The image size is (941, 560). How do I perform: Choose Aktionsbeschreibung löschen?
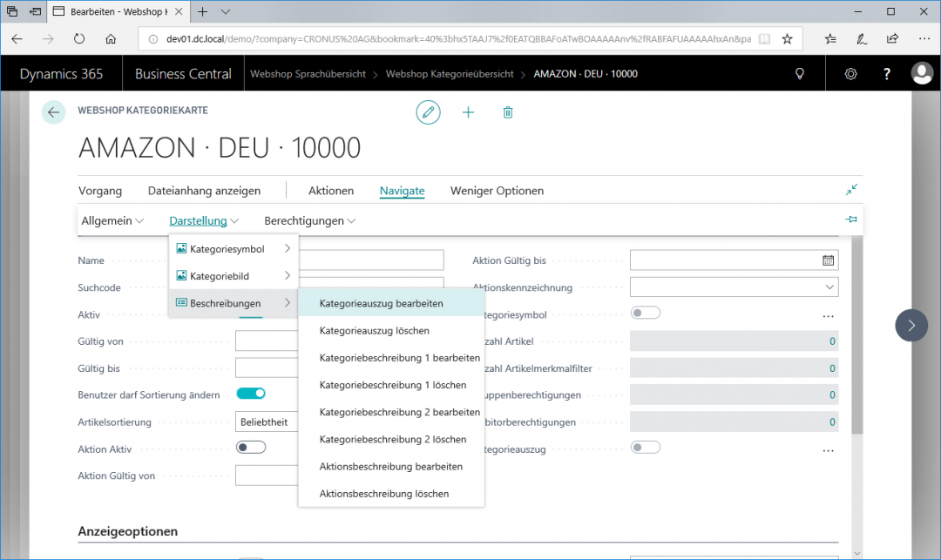pyautogui.click(x=391, y=494)
